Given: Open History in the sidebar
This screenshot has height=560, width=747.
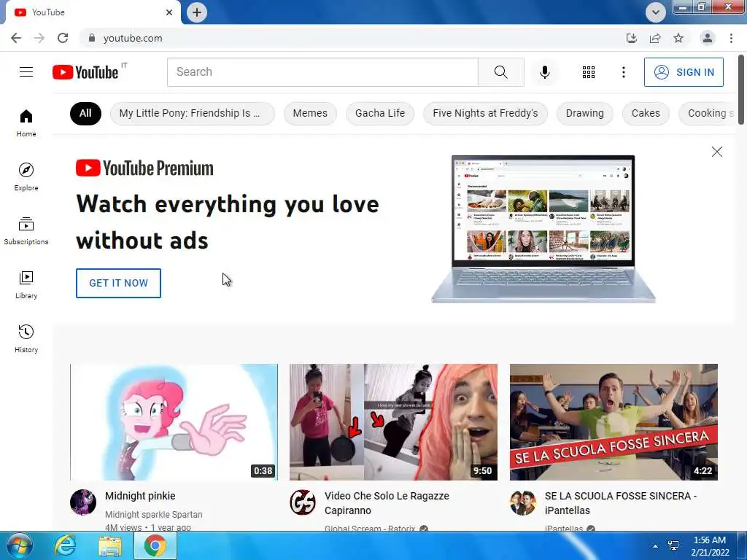Looking at the screenshot, I should pyautogui.click(x=26, y=338).
